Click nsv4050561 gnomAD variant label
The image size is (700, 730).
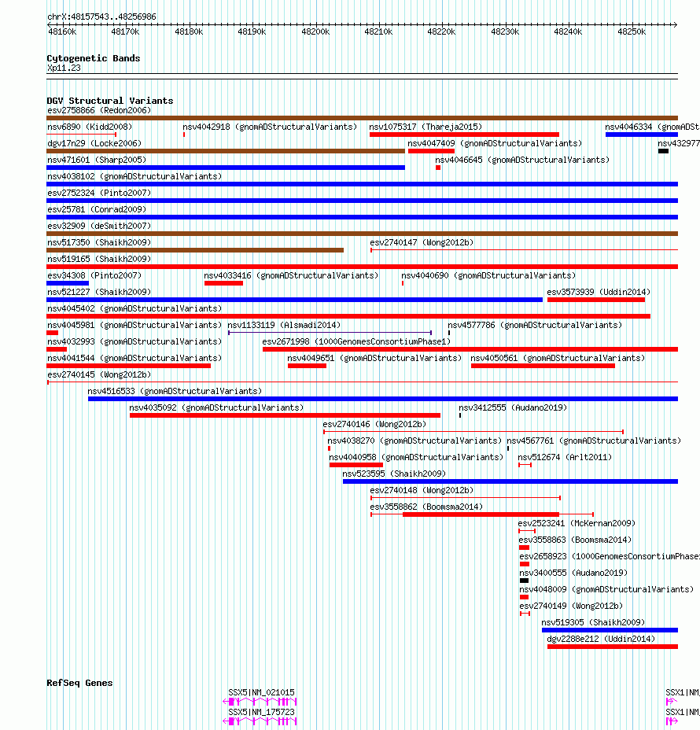(x=558, y=358)
